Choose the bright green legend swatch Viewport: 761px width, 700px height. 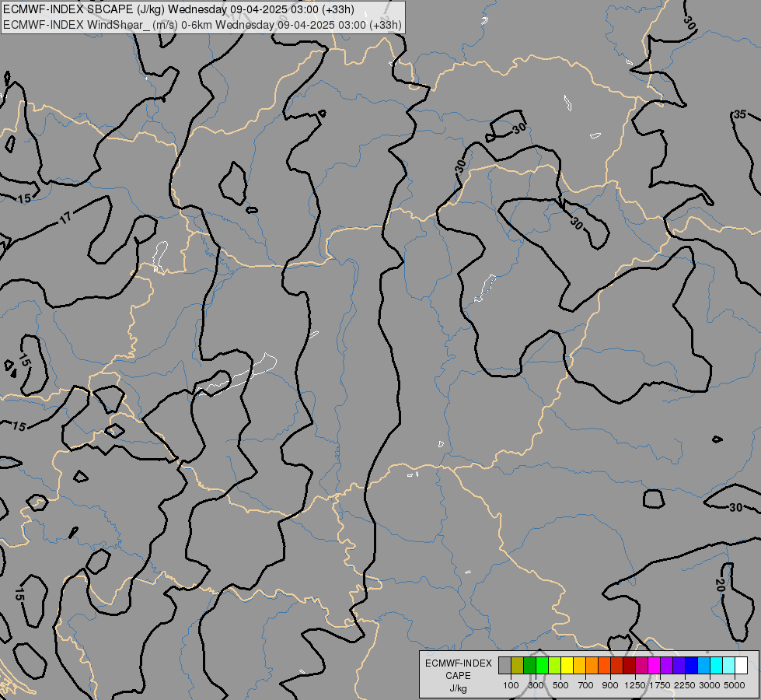click(x=542, y=665)
